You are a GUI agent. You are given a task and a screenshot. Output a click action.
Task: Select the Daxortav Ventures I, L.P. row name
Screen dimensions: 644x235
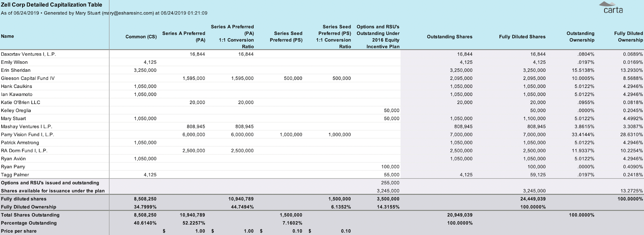(x=28, y=54)
